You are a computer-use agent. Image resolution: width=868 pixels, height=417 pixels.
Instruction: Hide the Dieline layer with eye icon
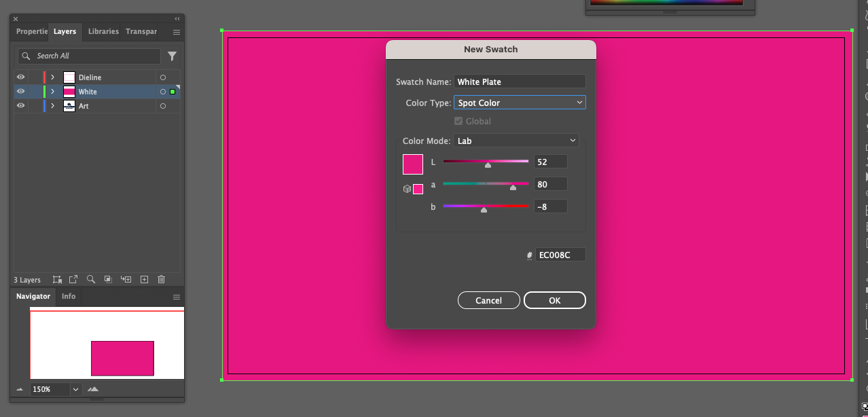(x=20, y=77)
